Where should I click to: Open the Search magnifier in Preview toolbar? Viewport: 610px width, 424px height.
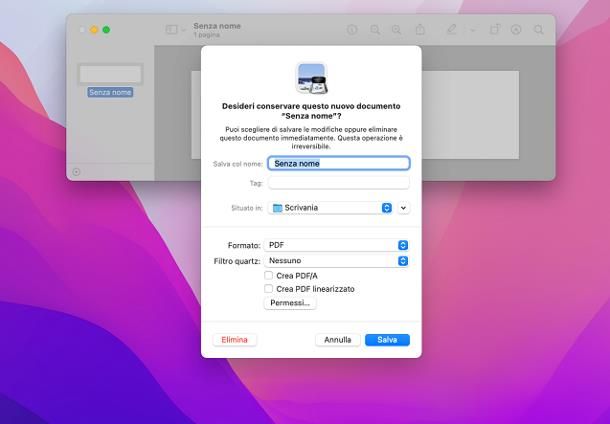538,30
